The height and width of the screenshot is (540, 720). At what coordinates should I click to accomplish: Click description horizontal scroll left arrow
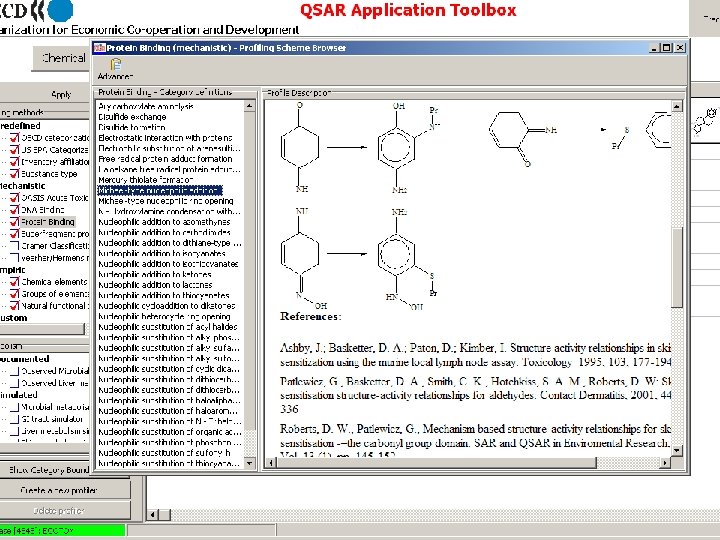tap(271, 463)
